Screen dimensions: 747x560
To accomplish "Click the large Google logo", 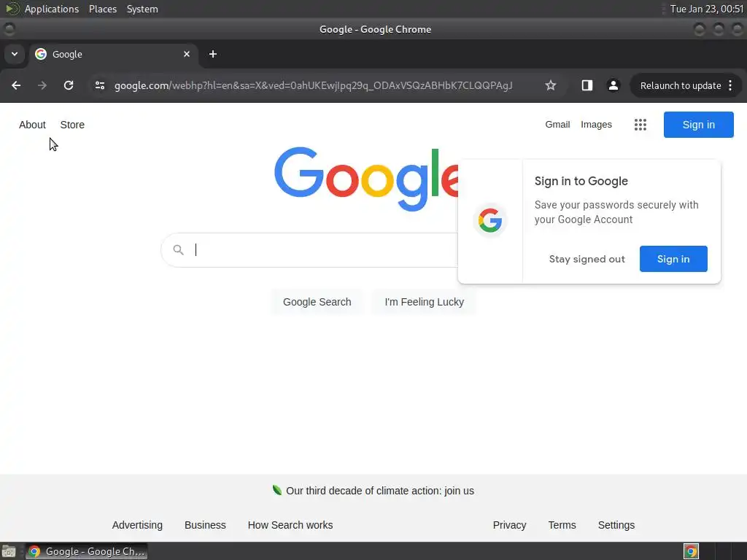I will pyautogui.click(x=366, y=179).
